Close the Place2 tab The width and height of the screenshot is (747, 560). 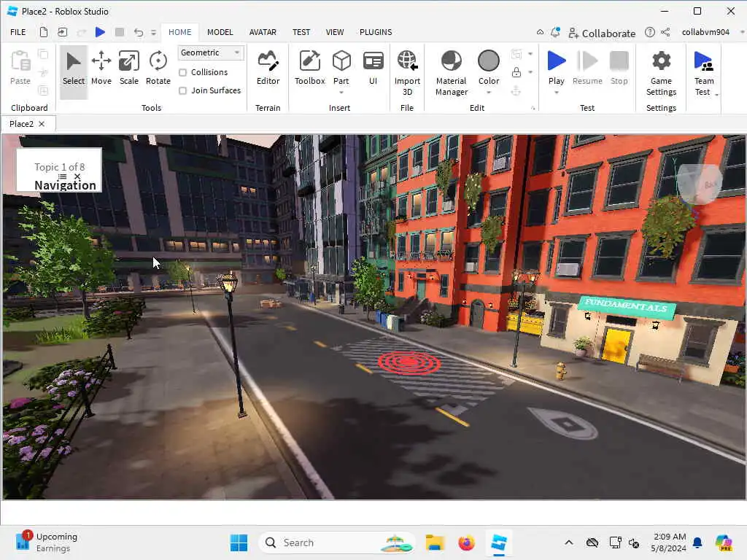42,124
